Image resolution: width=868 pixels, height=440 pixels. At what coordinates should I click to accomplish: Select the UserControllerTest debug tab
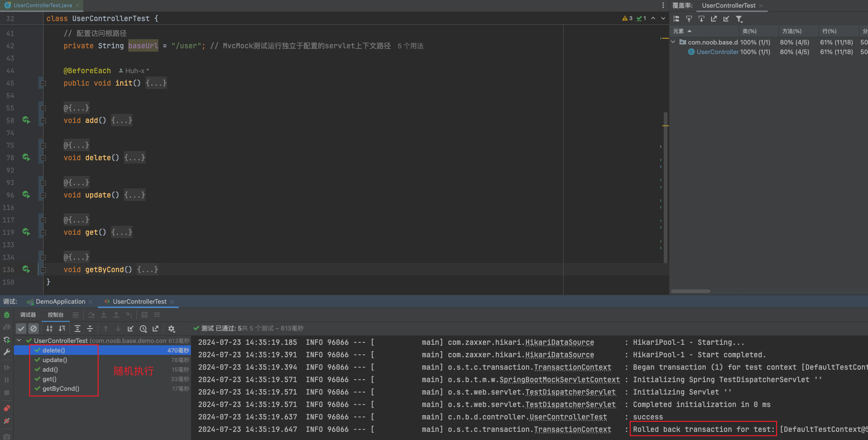[139, 302]
